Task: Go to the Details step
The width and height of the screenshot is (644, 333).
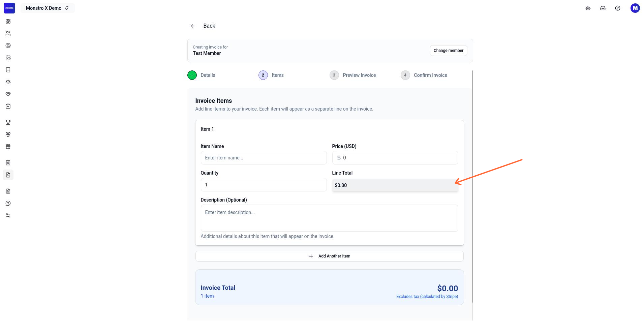Action: point(202,75)
